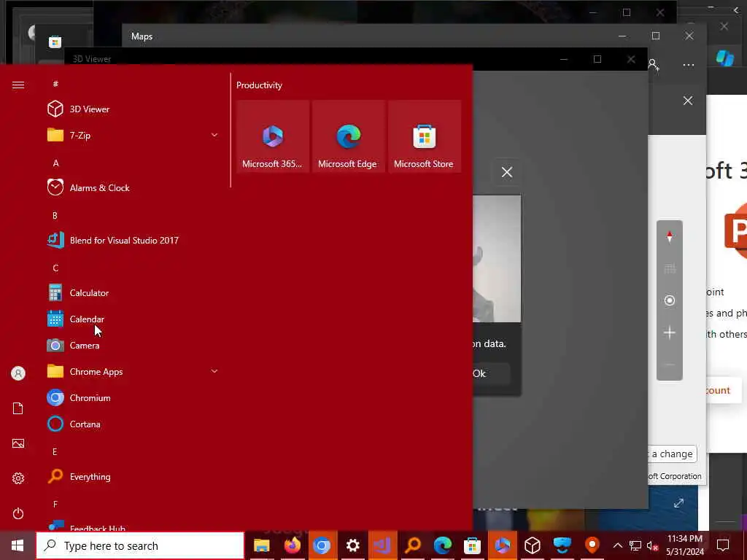Click the Maps sign-in person icon

654,65
